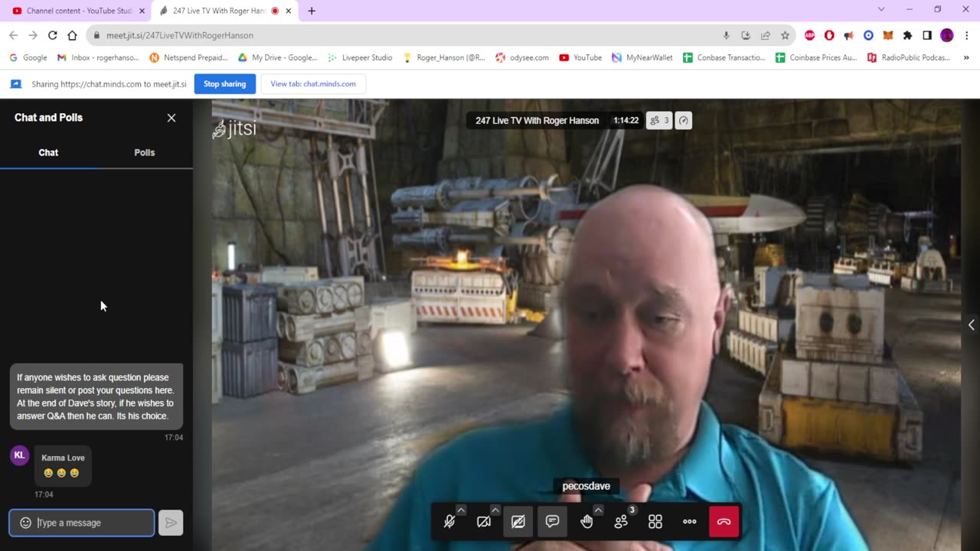Open Chrome three-dot menu
The width and height of the screenshot is (980, 551).
[966, 35]
